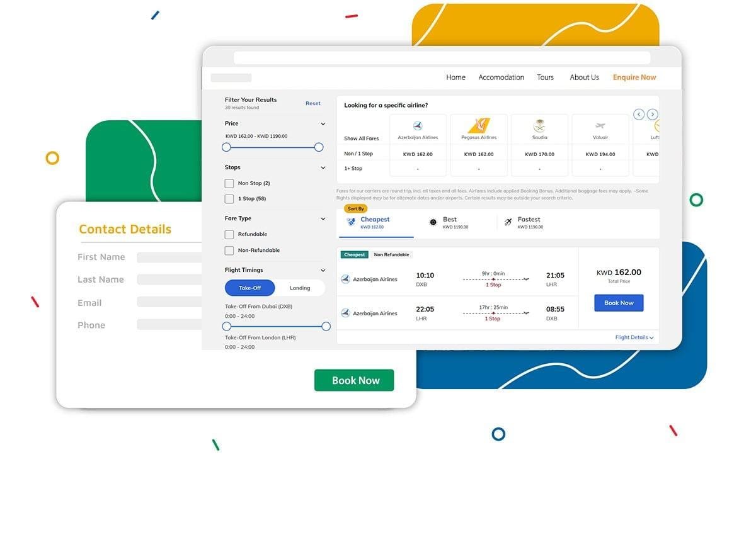756x559 pixels.
Task: Click 1 Stop label on 9hr flight
Action: (x=493, y=285)
